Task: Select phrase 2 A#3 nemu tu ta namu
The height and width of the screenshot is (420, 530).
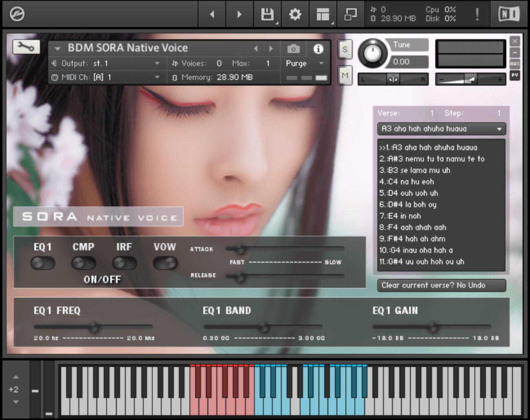Action: click(x=432, y=159)
